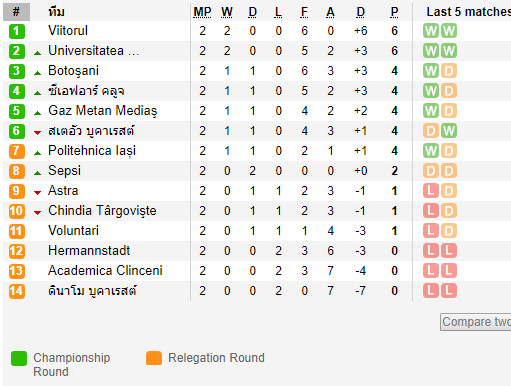511x386 pixels.
Task: Click the red down arrow beside Astra
Action: pos(38,193)
